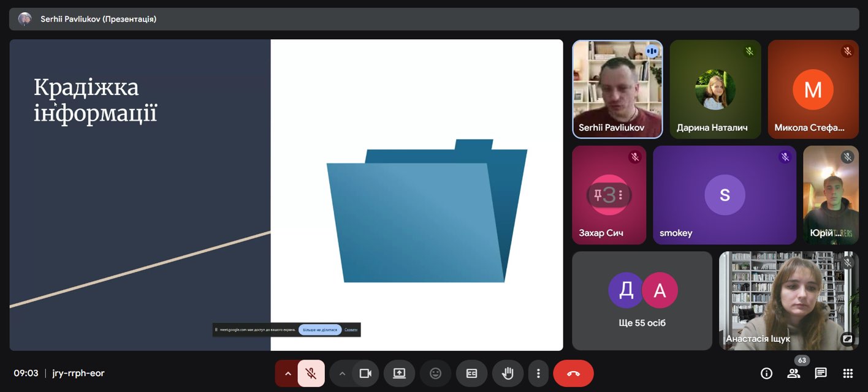The height and width of the screenshot is (392, 868).
Task: Click the Д avatar in the overflow tile
Action: [x=626, y=290]
